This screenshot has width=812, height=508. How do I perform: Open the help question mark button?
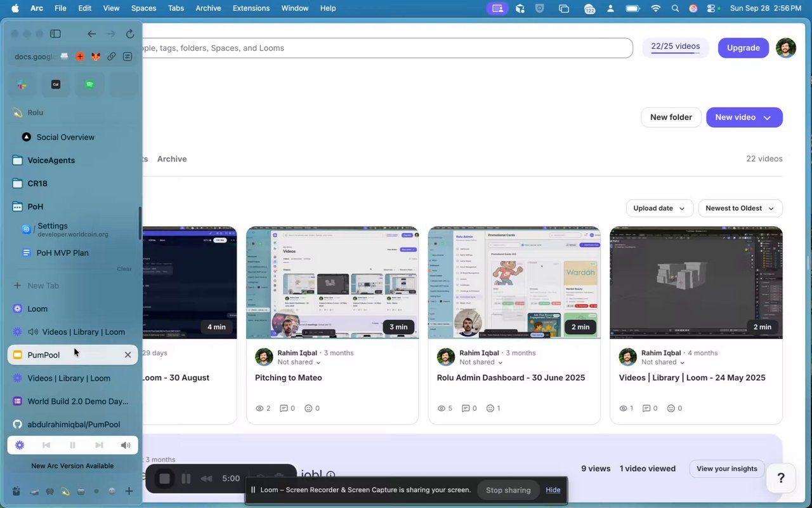(x=781, y=478)
